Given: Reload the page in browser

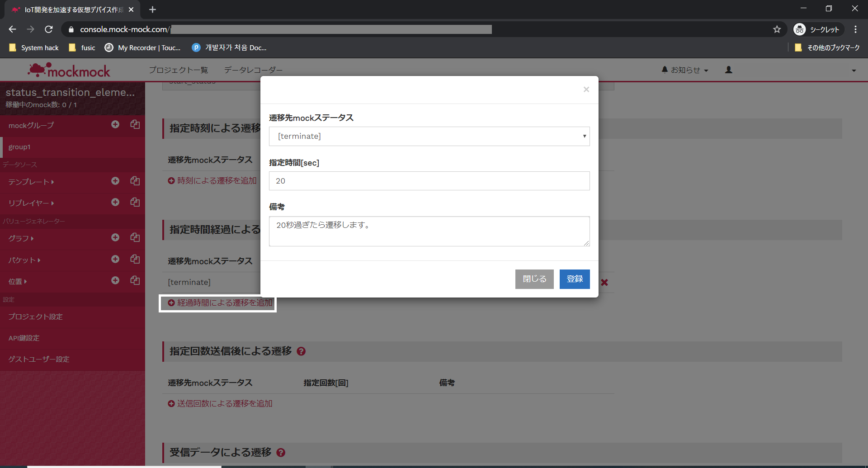Looking at the screenshot, I should 49,29.
